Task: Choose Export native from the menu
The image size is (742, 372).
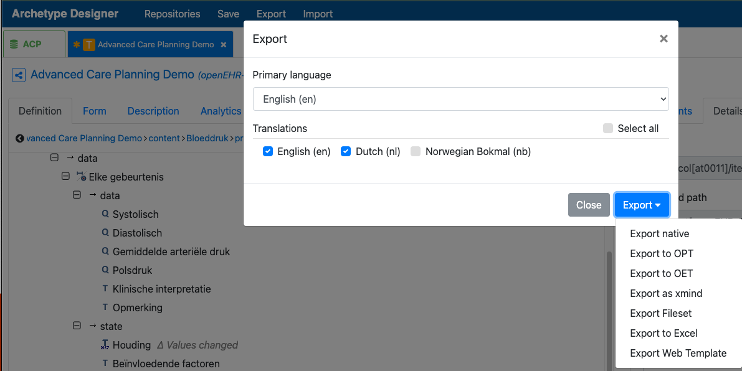Action: (659, 234)
